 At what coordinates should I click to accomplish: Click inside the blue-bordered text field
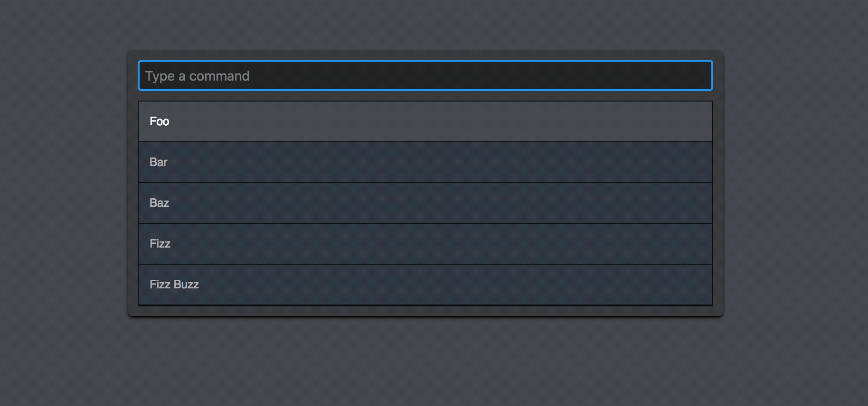coord(425,75)
